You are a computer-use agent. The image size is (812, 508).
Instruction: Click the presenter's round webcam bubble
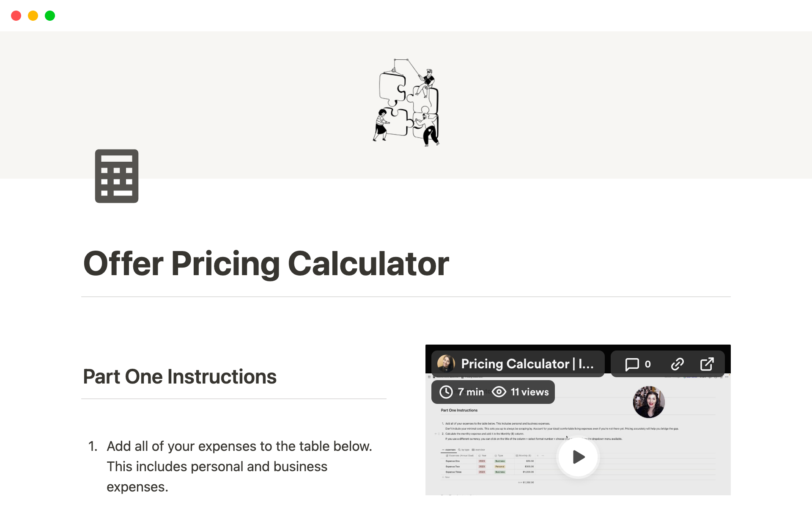(648, 402)
